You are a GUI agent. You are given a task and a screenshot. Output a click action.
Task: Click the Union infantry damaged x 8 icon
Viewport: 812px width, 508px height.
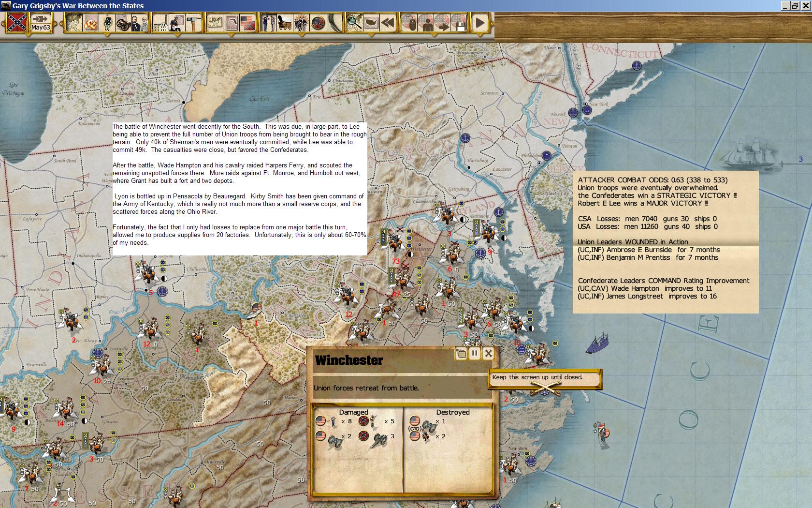click(x=333, y=421)
